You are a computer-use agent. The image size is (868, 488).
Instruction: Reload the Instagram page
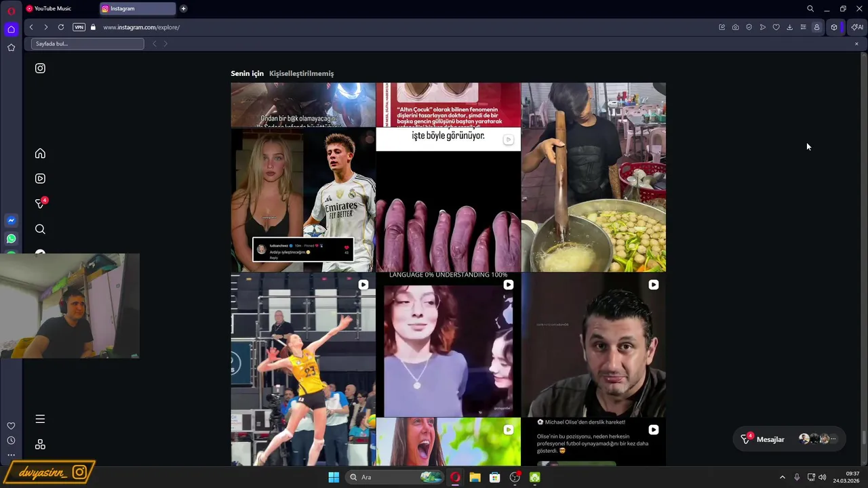tap(61, 27)
